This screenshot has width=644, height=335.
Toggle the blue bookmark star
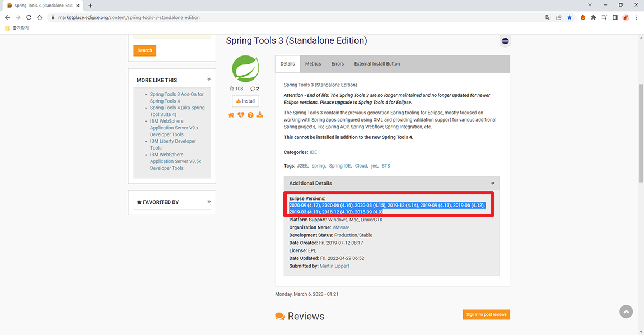[x=570, y=18]
